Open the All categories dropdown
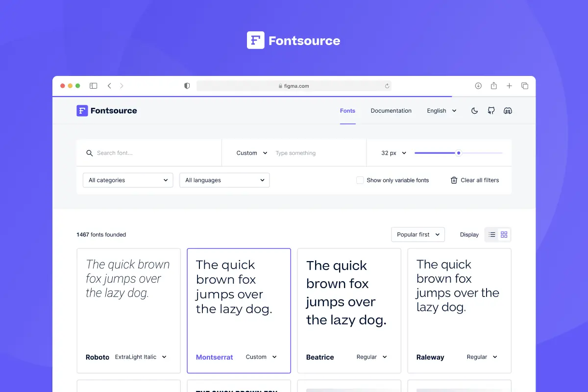This screenshot has width=588, height=392. pos(127,180)
